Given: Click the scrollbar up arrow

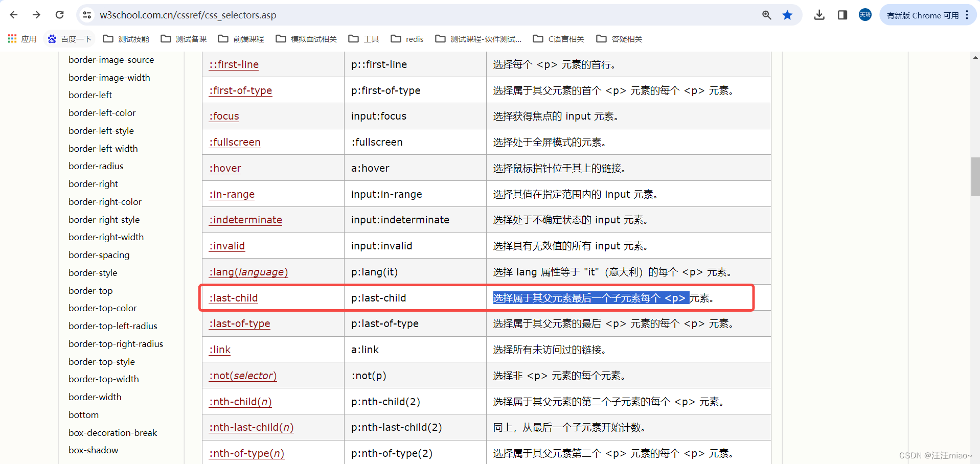Looking at the screenshot, I should coord(975,58).
